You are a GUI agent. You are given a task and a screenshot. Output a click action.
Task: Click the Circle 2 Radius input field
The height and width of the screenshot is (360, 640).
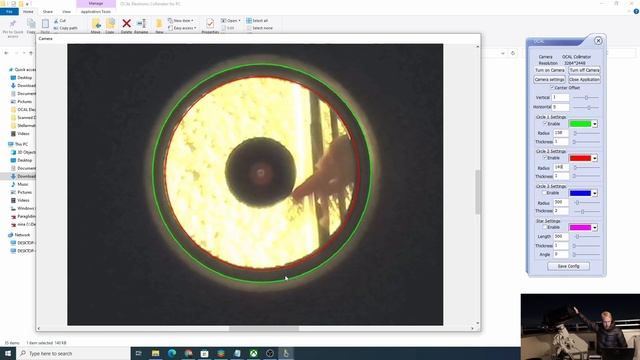(x=561, y=167)
